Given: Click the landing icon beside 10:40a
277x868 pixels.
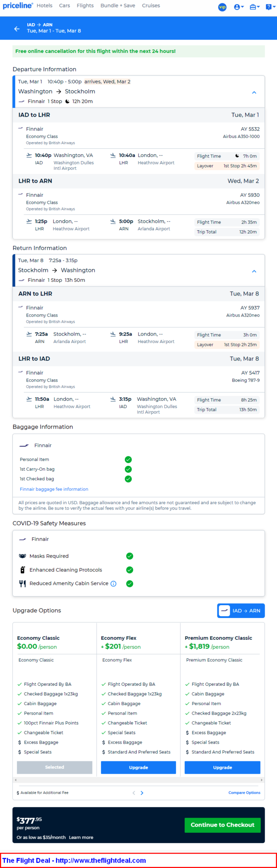Looking at the screenshot, I should pyautogui.click(x=113, y=155).
